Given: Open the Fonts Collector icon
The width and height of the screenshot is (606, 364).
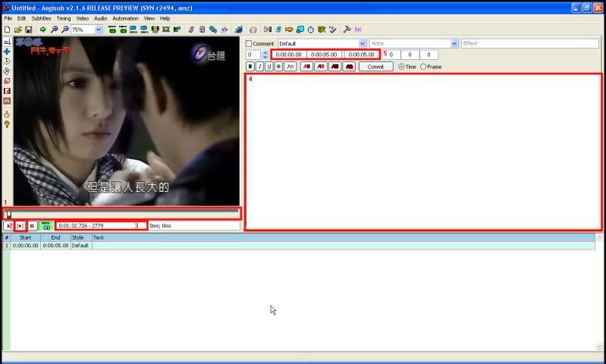Looking at the screenshot, I should pyautogui.click(x=224, y=30).
